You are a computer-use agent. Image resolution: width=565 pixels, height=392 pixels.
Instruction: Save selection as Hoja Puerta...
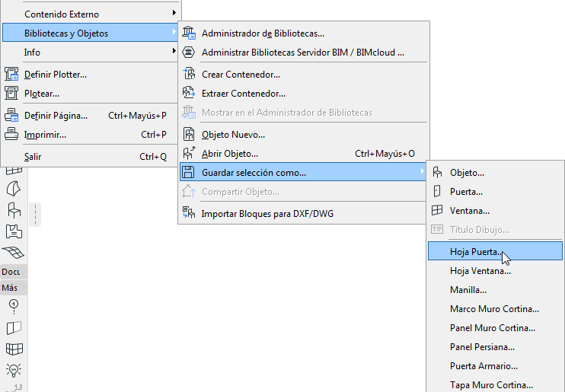495,251
